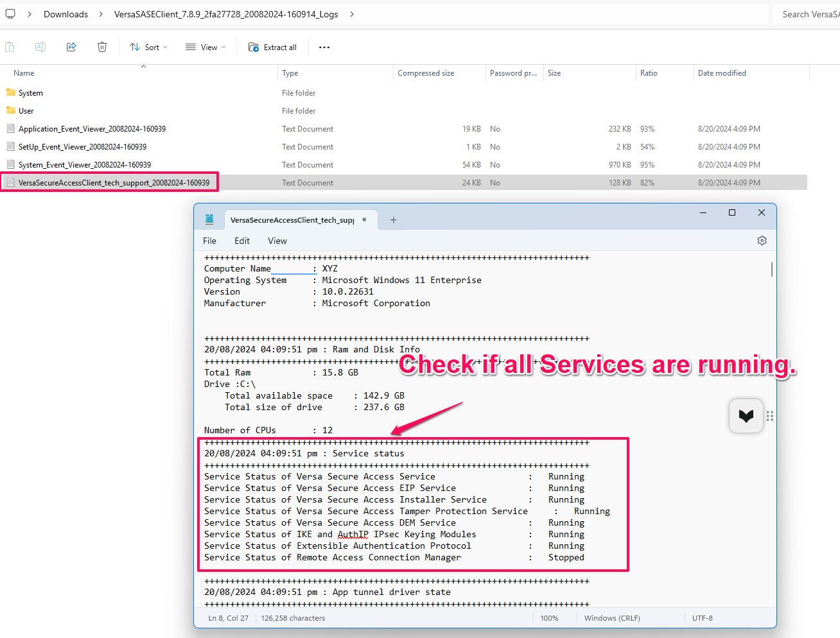Sort by the Ratio column header

click(665, 73)
